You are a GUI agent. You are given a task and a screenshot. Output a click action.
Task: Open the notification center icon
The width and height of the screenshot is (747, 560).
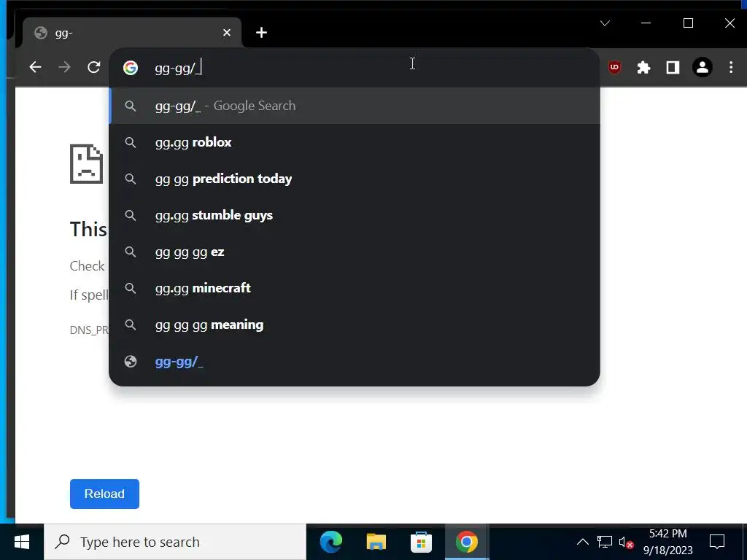[717, 542]
